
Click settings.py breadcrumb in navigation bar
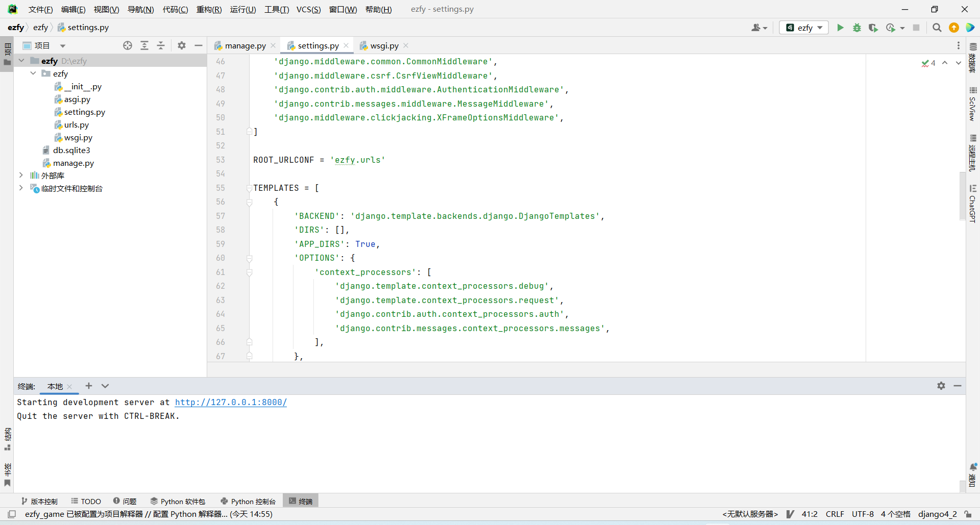click(83, 28)
